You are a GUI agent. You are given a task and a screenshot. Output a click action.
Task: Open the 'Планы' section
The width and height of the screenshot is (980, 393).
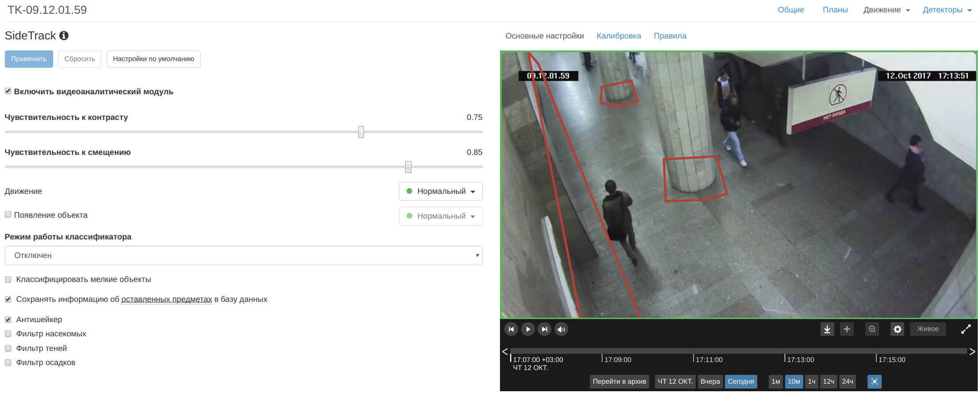[x=835, y=10]
